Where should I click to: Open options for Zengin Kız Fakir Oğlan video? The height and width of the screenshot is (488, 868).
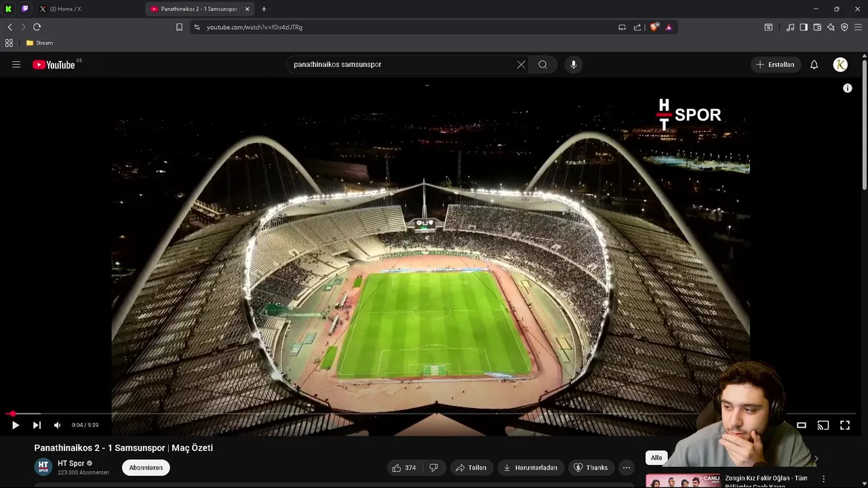[824, 479]
